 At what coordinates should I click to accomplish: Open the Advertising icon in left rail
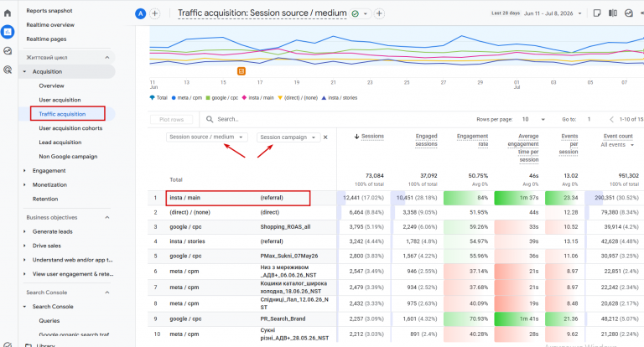coord(8,70)
